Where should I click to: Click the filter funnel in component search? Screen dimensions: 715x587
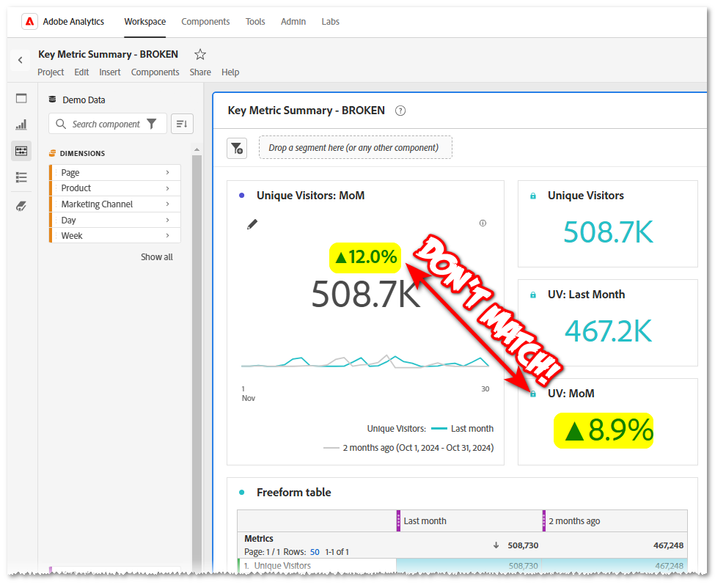pyautogui.click(x=152, y=124)
